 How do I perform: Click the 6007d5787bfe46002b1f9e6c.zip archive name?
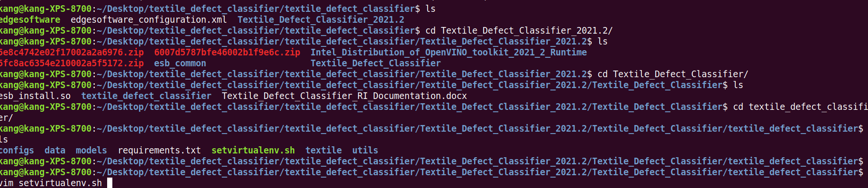pyautogui.click(x=227, y=53)
